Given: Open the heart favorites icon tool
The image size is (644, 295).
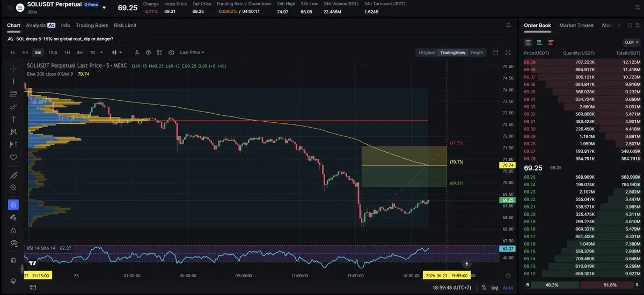Looking at the screenshot, I should (x=13, y=157).
